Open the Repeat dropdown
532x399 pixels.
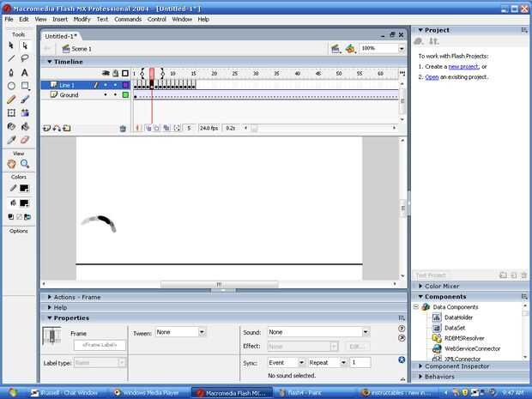pos(343,363)
